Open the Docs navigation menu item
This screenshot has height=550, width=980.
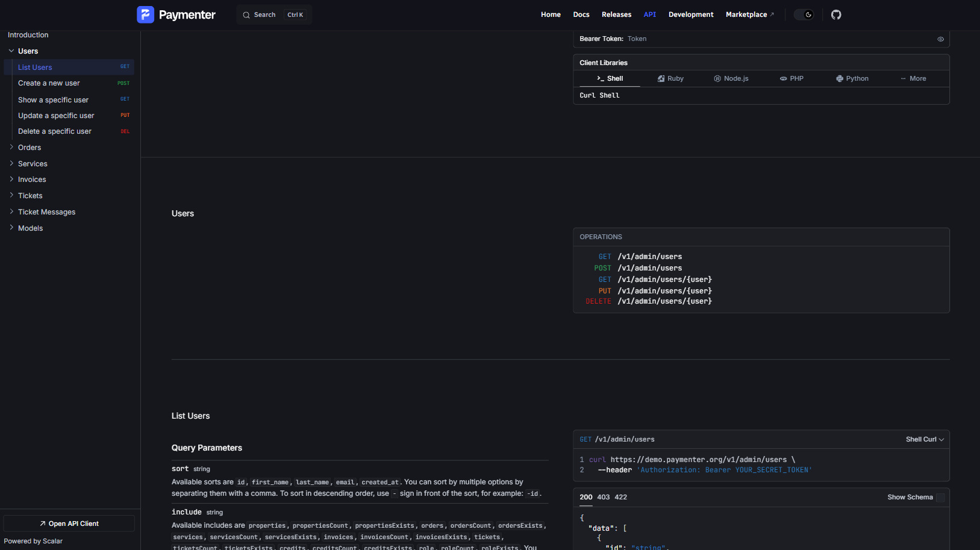pos(581,14)
